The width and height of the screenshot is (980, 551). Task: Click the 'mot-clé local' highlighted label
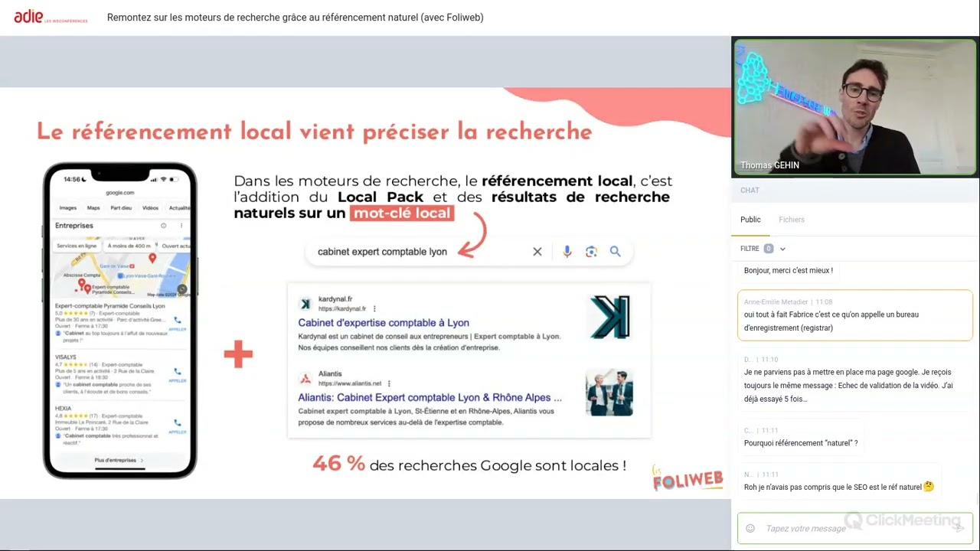point(402,214)
